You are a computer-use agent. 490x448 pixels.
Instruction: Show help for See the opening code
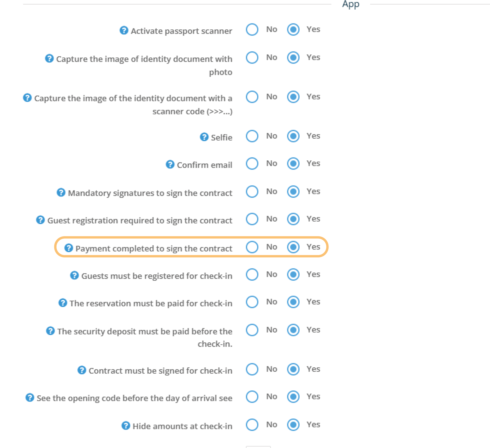pyautogui.click(x=30, y=397)
